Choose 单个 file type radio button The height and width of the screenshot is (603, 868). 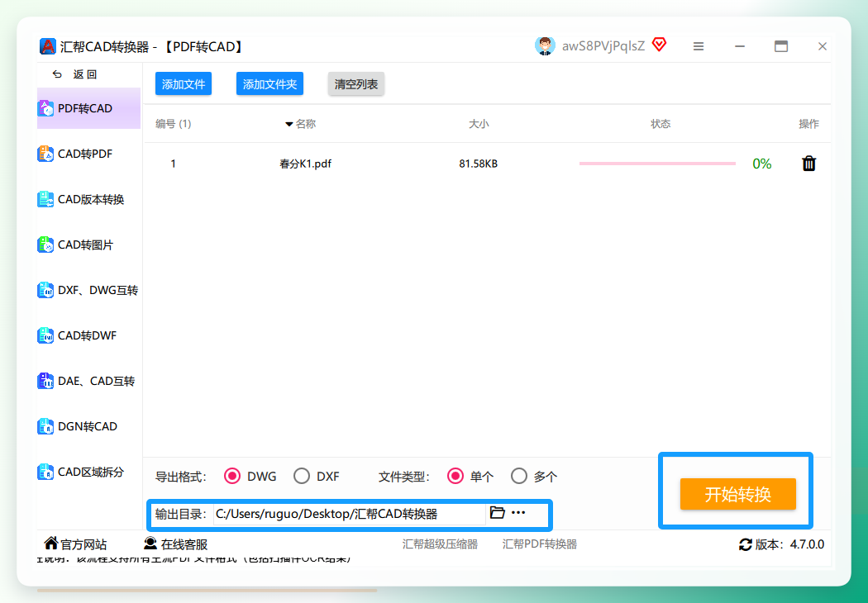click(455, 477)
